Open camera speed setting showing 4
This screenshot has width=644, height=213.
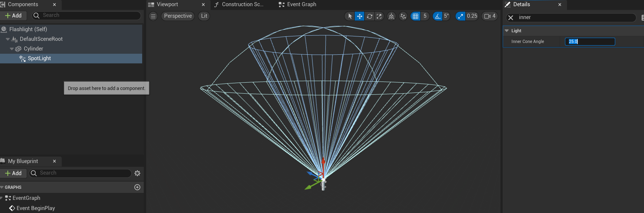tap(490, 16)
